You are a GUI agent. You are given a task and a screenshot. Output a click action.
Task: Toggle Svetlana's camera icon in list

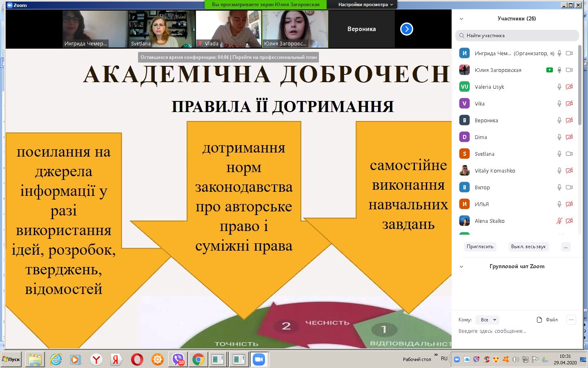[569, 154]
